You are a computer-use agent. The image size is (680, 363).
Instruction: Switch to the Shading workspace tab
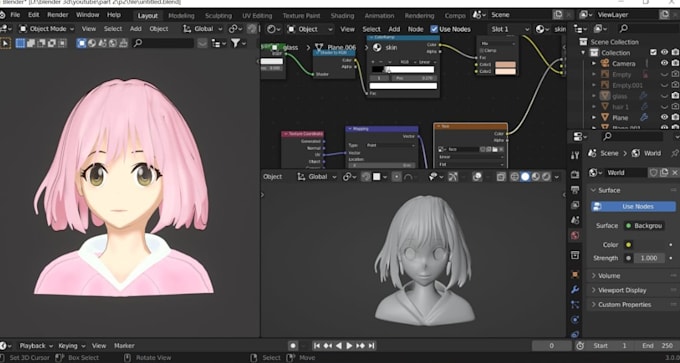(342, 16)
